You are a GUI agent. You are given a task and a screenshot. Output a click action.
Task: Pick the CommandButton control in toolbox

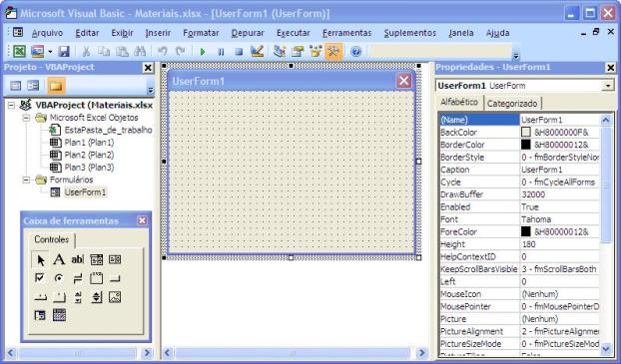coord(115,278)
